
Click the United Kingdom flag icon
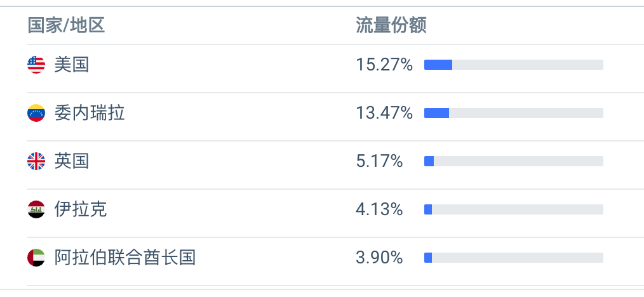click(x=36, y=161)
